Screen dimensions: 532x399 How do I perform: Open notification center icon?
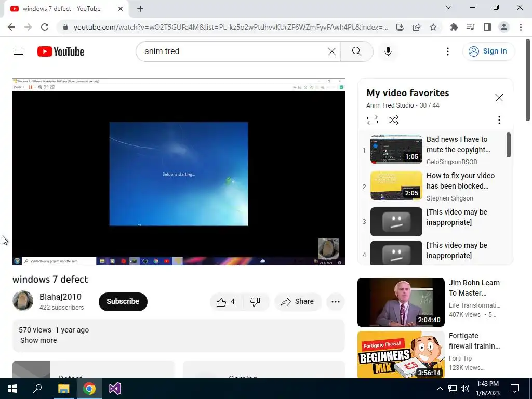click(515, 389)
